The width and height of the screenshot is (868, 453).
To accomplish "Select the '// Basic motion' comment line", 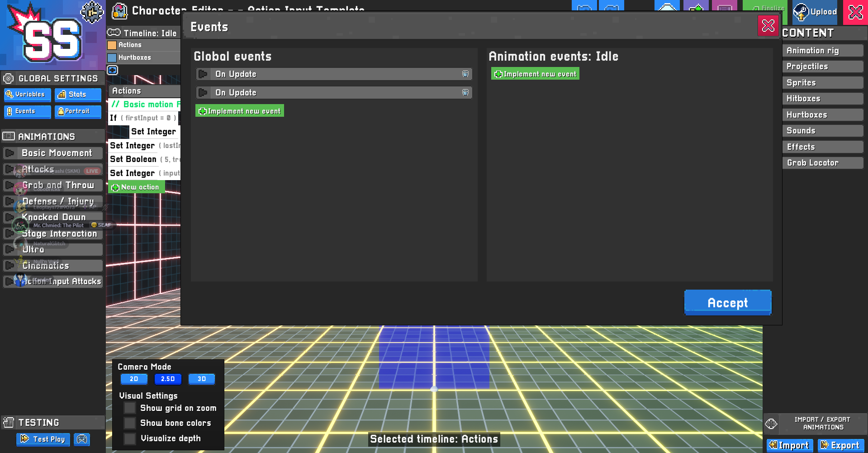I will pos(144,105).
